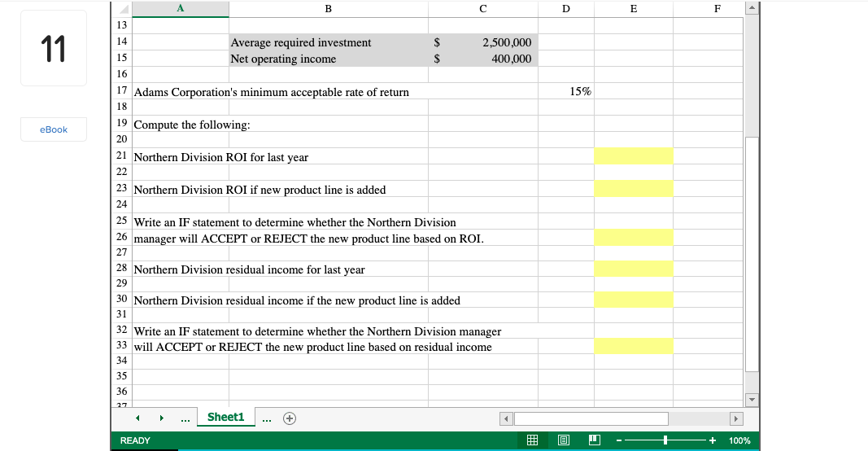The width and height of the screenshot is (868, 451).
Task: Select column C header
Action: [x=483, y=8]
